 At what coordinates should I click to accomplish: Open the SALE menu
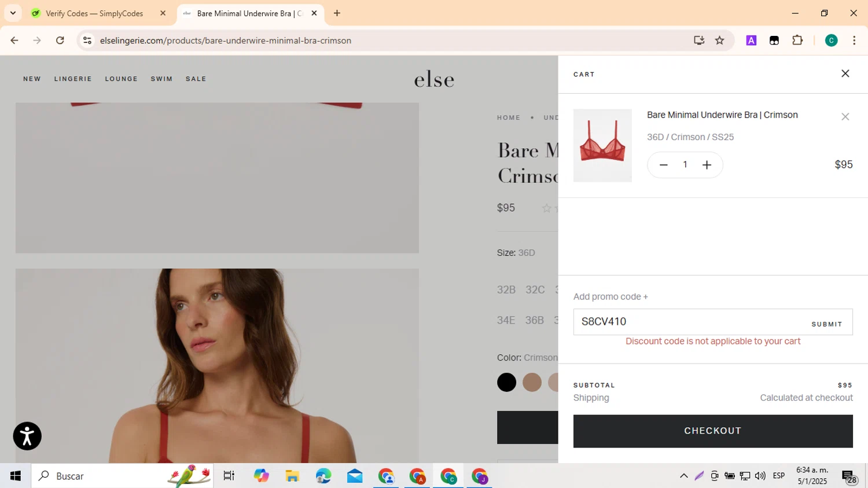196,79
